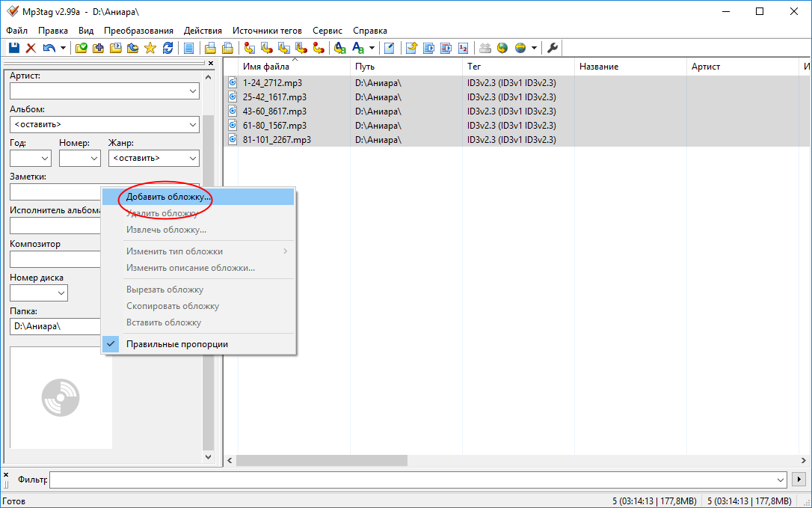The image size is (812, 508).
Task: Open the Файл menu
Action: point(17,31)
